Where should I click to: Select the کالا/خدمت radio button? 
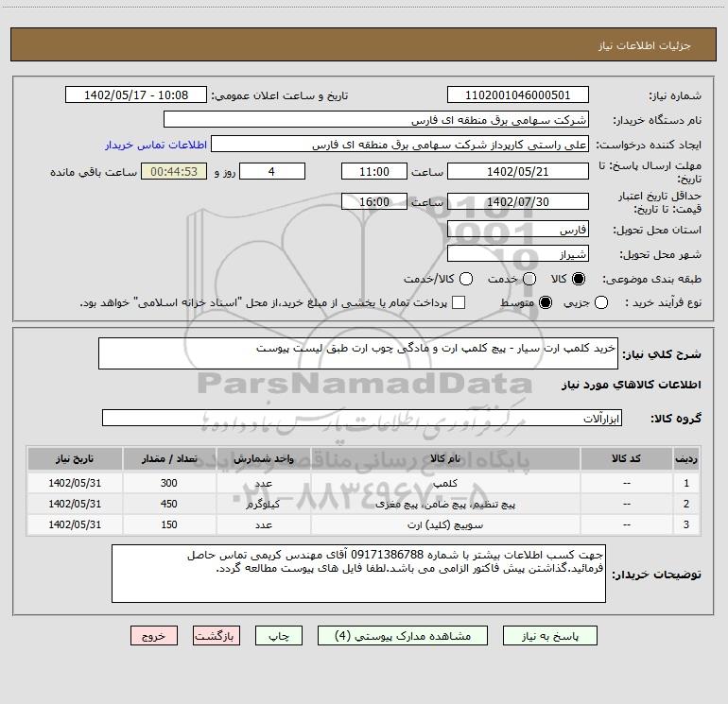(x=466, y=279)
